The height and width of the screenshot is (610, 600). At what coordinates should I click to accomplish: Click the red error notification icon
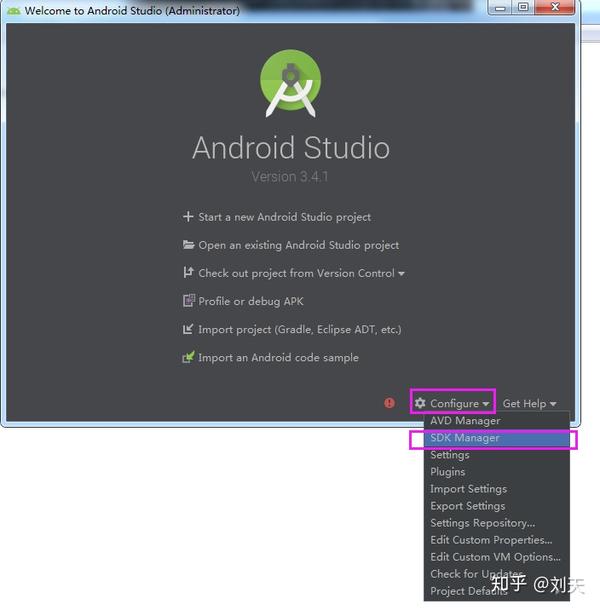click(x=389, y=403)
